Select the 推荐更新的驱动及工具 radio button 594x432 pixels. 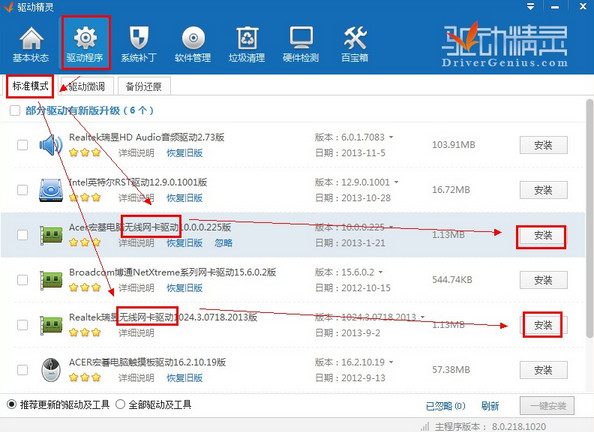11,405
